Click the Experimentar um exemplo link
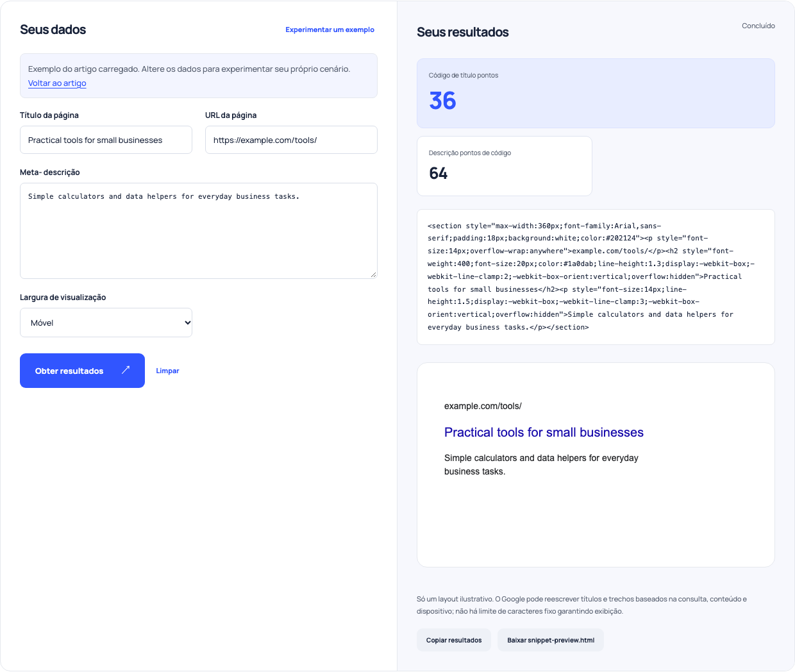The height and width of the screenshot is (672, 795). pyautogui.click(x=330, y=29)
